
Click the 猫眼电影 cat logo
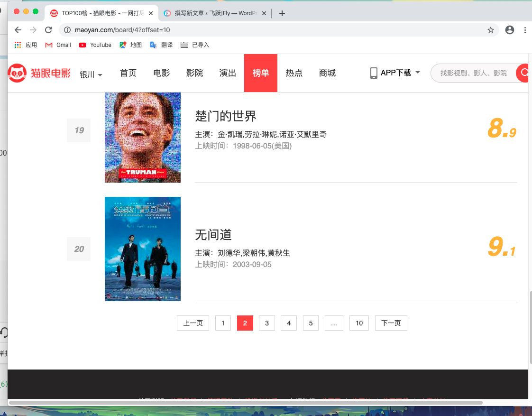(39, 73)
